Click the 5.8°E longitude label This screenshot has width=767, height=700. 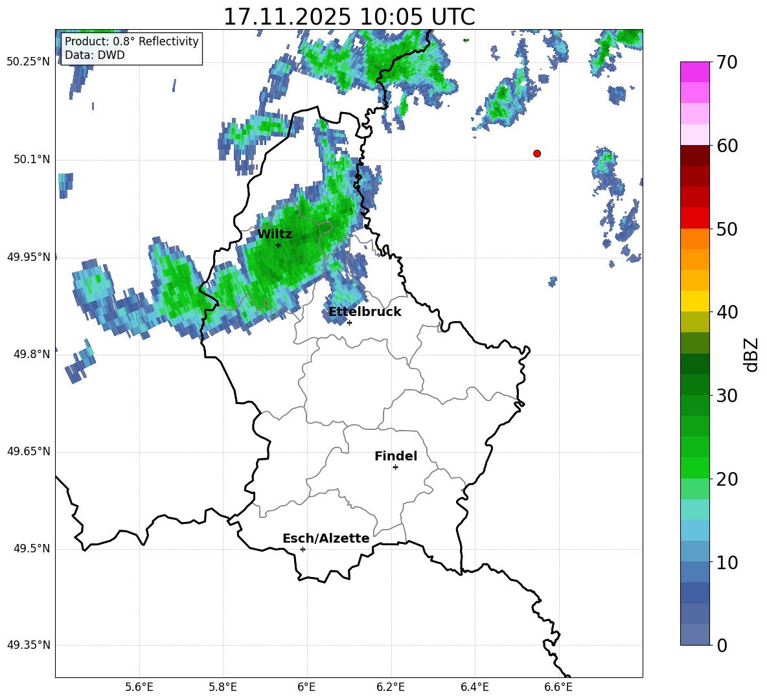223,687
